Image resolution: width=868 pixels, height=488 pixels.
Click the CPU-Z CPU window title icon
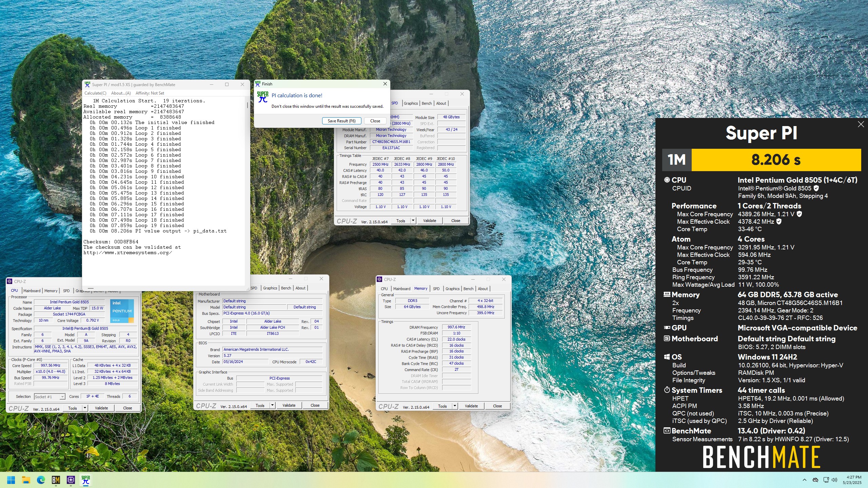[x=10, y=281]
